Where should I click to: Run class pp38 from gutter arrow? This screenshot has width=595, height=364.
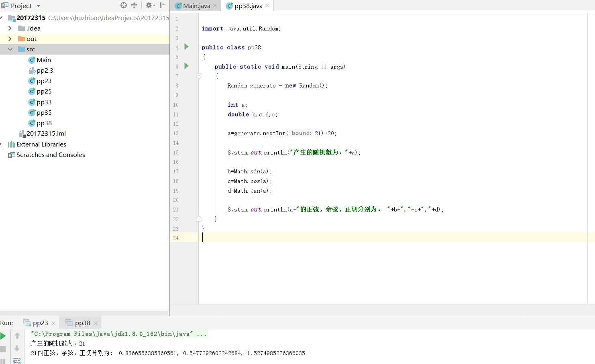[x=186, y=47]
